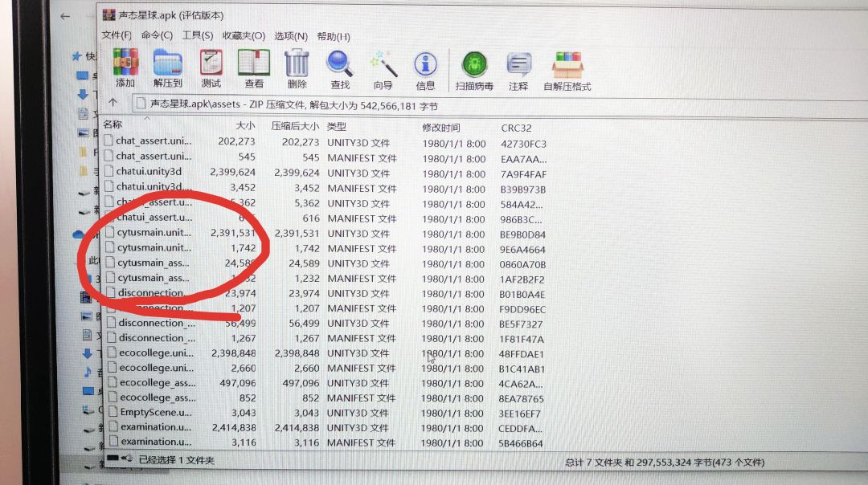Open the 选项(N) menu
This screenshot has width=868, height=485.
point(291,36)
